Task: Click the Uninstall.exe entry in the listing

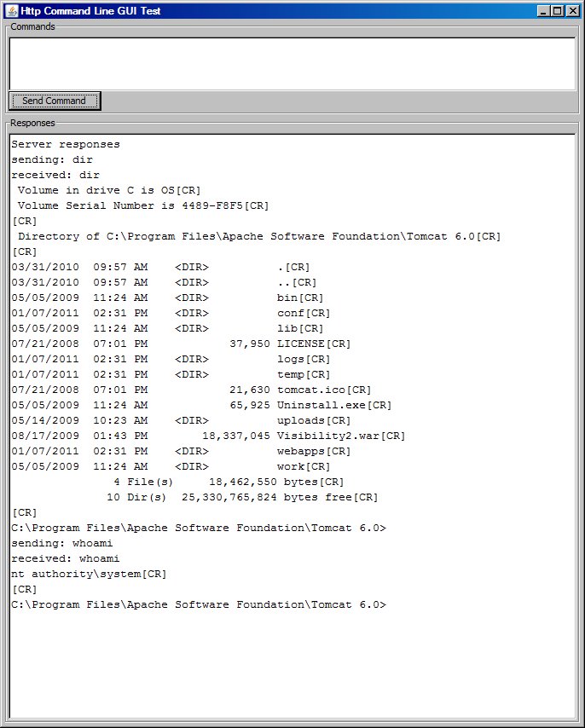Action: pos(321,405)
